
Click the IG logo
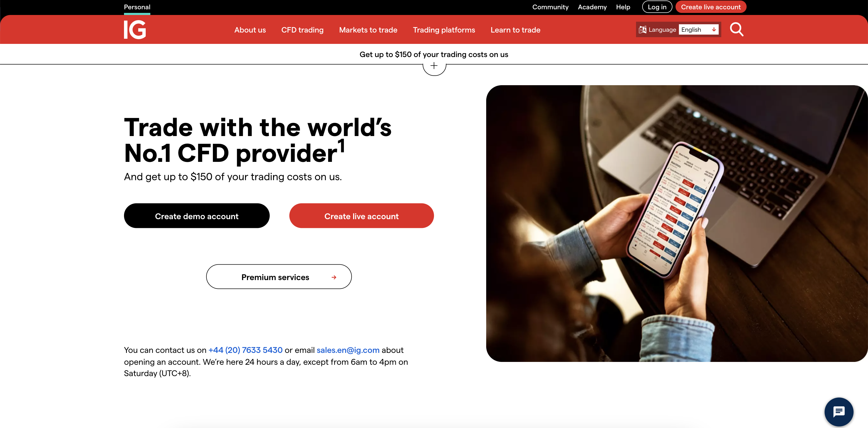tap(135, 30)
